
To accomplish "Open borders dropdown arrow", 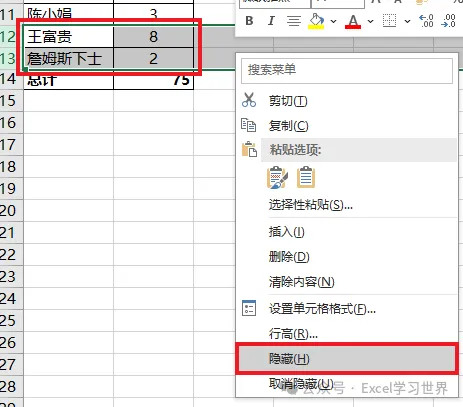I will (x=407, y=21).
